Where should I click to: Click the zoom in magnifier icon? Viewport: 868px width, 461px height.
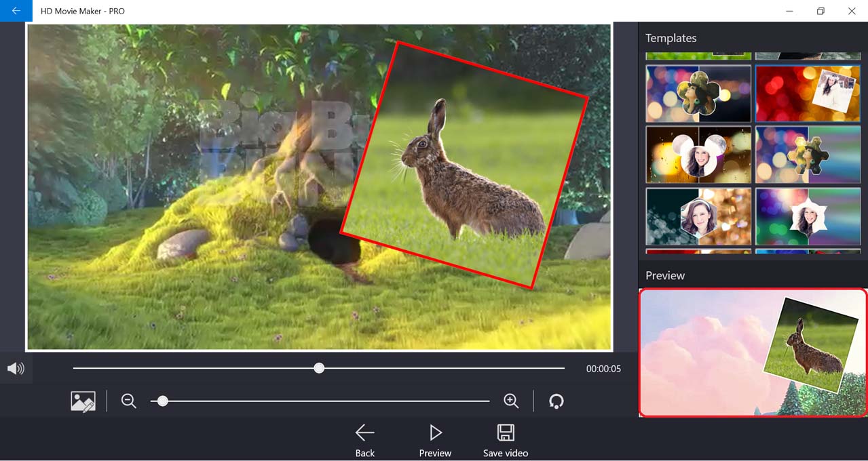tap(511, 401)
